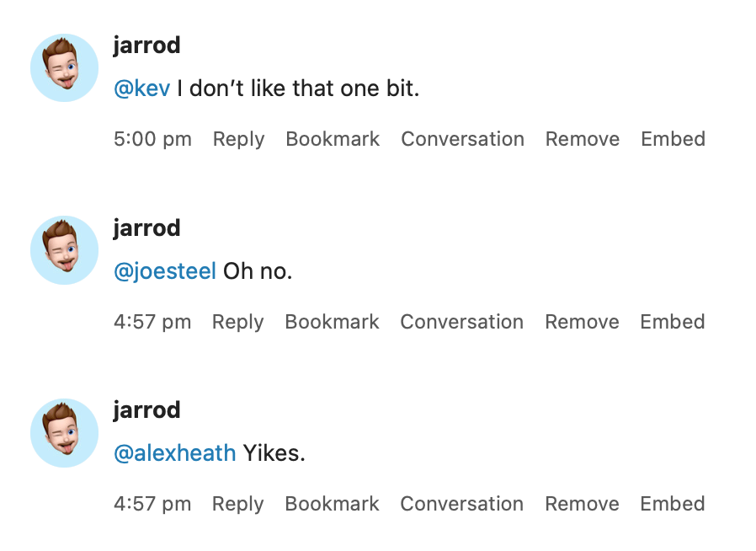Click jarrod's avatar on the @joesteel post
This screenshot has width=756, height=551.
tap(65, 250)
